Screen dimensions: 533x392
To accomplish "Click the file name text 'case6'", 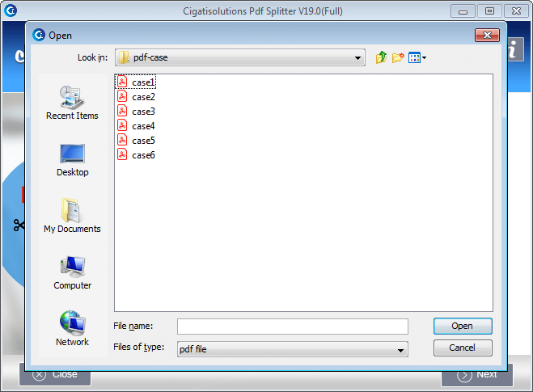I will pyautogui.click(x=143, y=155).
